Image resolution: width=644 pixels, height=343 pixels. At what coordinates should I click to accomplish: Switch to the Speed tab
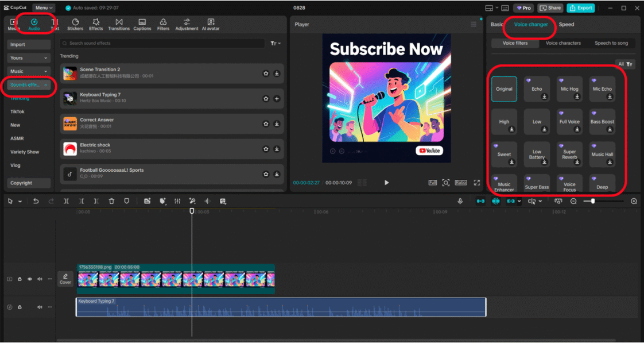click(x=567, y=25)
